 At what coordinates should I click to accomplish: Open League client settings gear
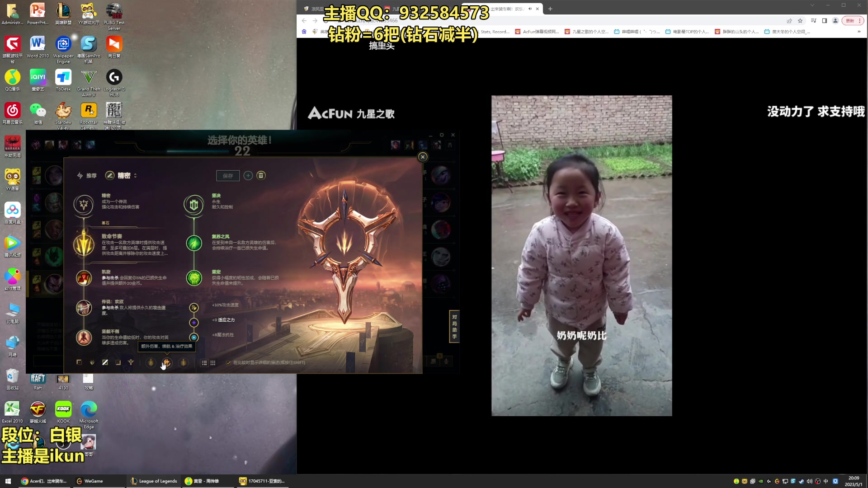point(442,135)
